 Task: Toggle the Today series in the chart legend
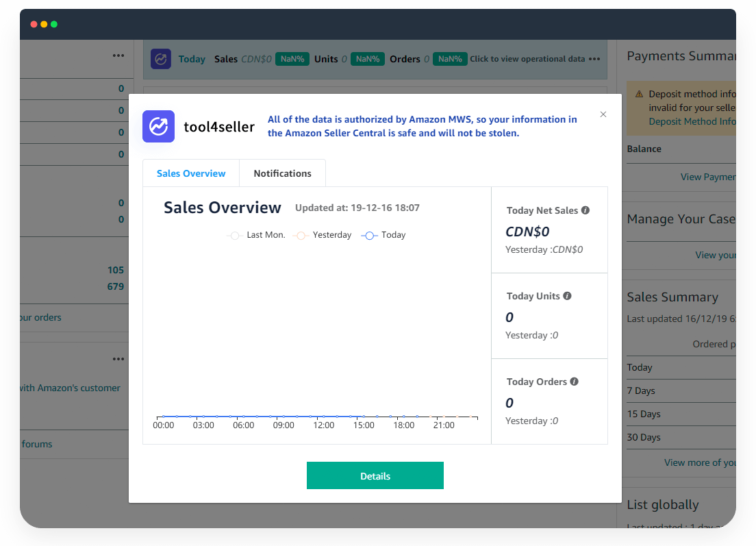pos(383,235)
